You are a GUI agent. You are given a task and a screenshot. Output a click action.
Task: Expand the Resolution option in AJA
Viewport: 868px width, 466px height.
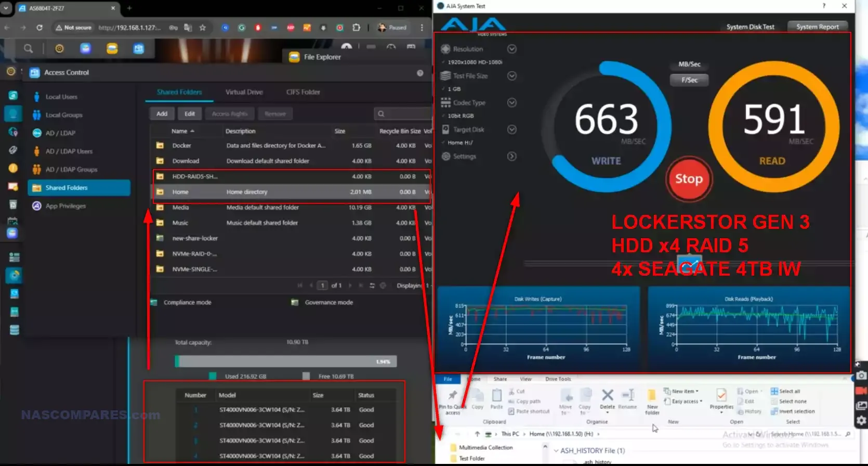pyautogui.click(x=512, y=49)
